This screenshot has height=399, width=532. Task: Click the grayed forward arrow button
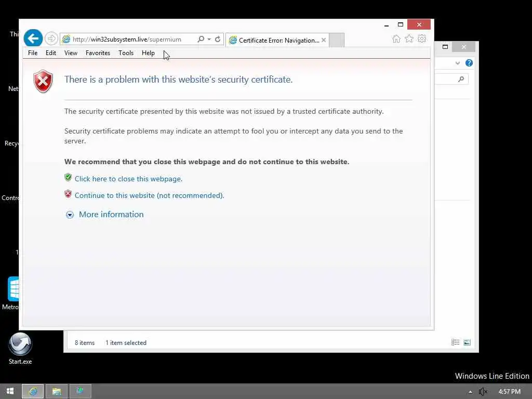pos(51,38)
